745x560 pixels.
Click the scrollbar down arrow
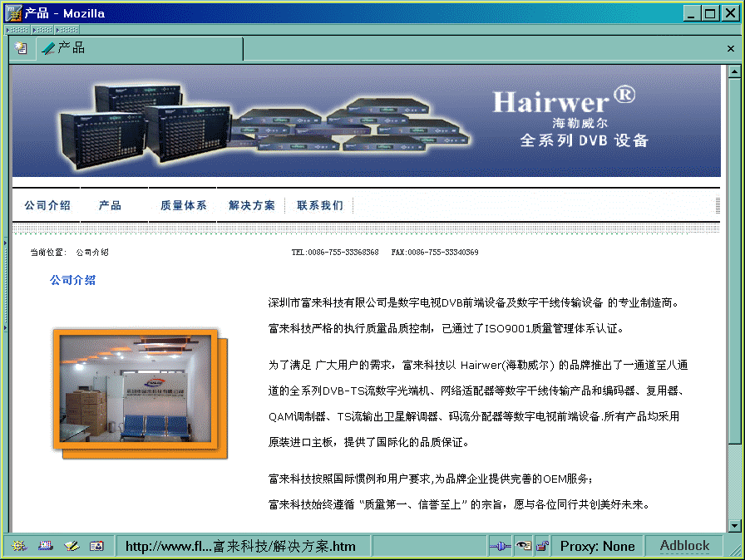734,525
